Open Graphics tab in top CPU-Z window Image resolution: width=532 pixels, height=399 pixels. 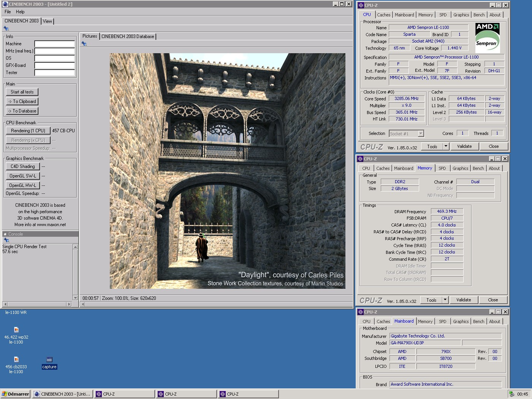tap(461, 15)
